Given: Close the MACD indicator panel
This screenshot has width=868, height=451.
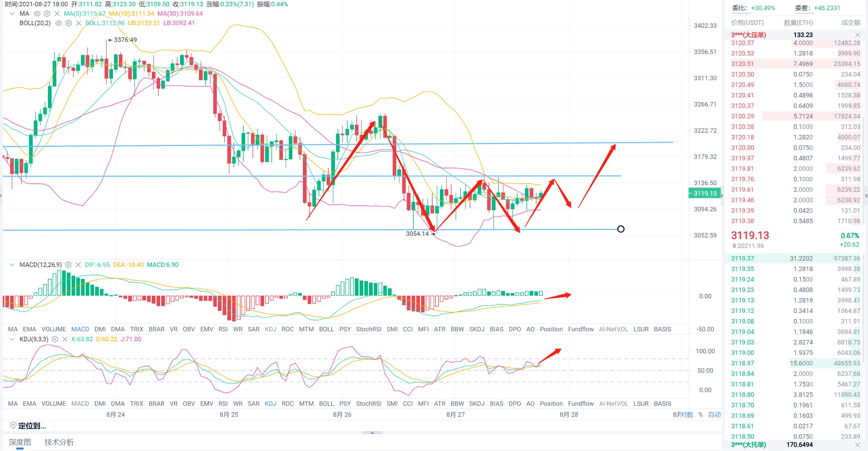Looking at the screenshot, I should click(78, 265).
